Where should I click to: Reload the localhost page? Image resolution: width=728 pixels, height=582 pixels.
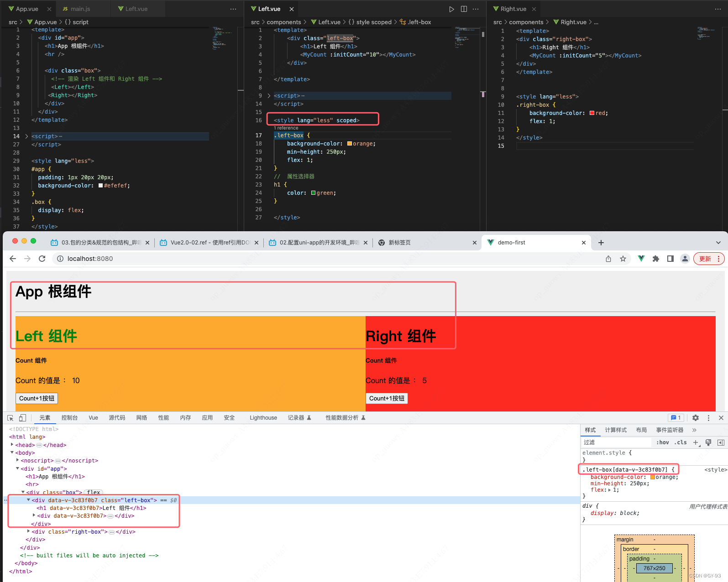click(x=42, y=259)
